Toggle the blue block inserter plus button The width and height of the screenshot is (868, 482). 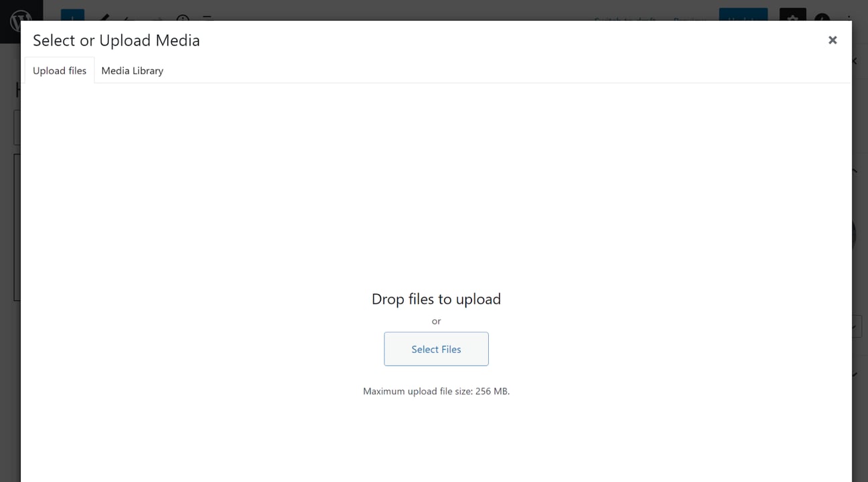[72, 16]
